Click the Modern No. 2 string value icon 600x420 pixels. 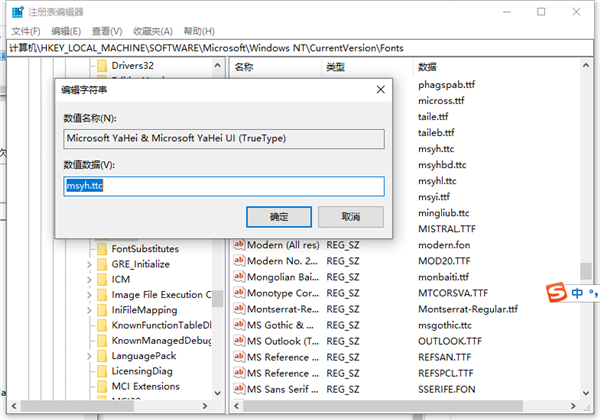pos(239,261)
